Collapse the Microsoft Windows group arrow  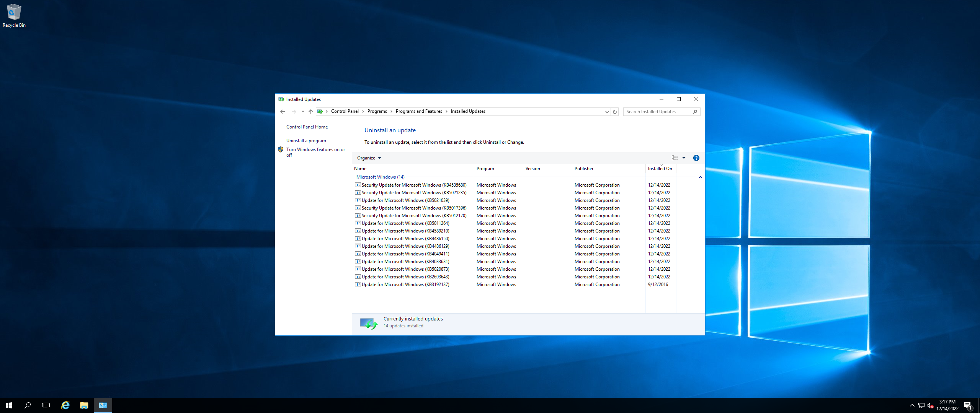(700, 177)
